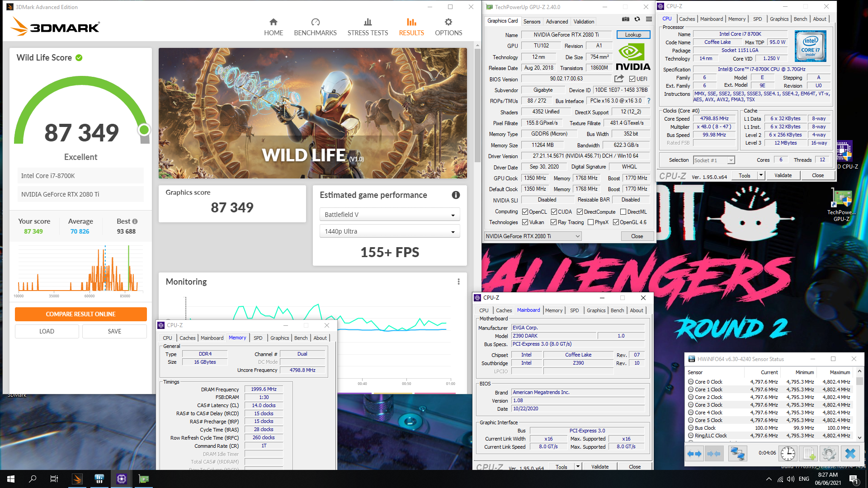Click the Close button in GPU-Z
This screenshot has height=488, width=868.
[x=637, y=236]
